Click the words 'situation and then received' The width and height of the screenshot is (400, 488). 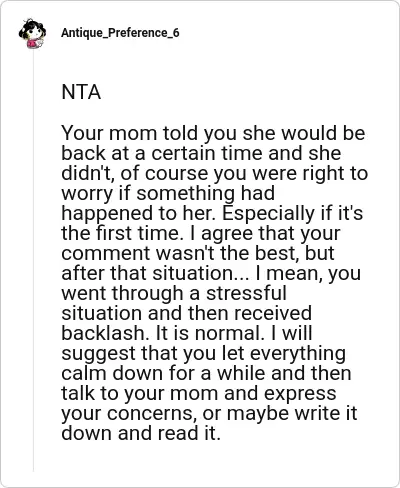187,313
